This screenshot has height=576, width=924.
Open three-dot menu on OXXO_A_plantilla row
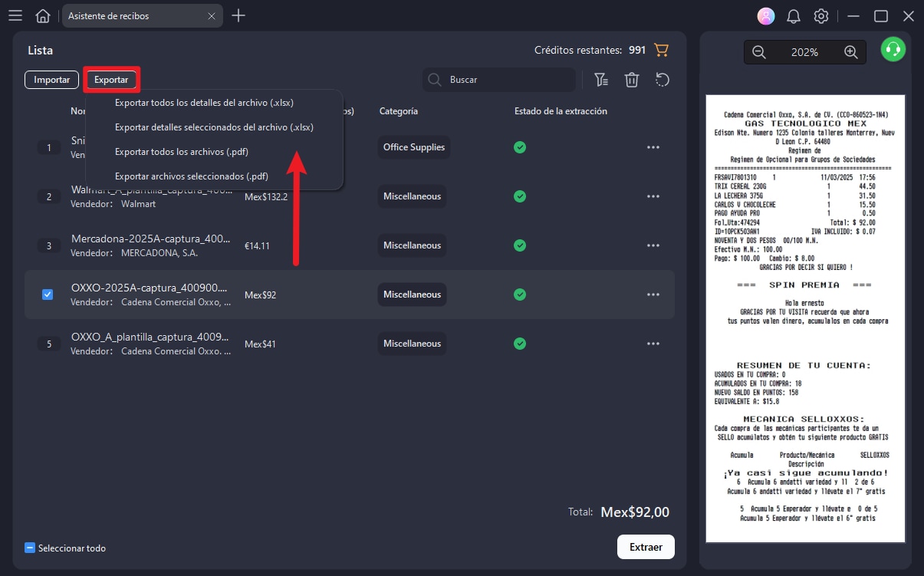(x=653, y=344)
